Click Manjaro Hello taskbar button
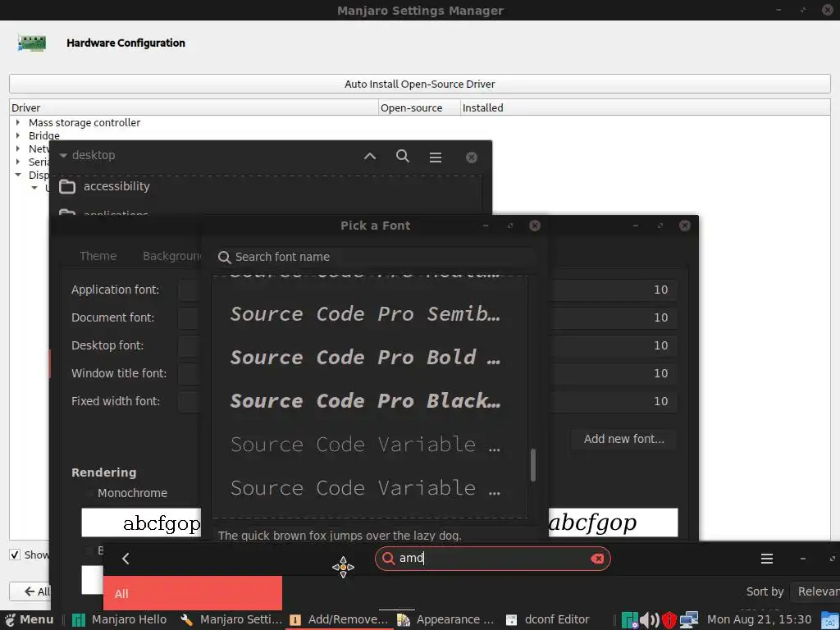840x630 pixels. tap(120, 620)
